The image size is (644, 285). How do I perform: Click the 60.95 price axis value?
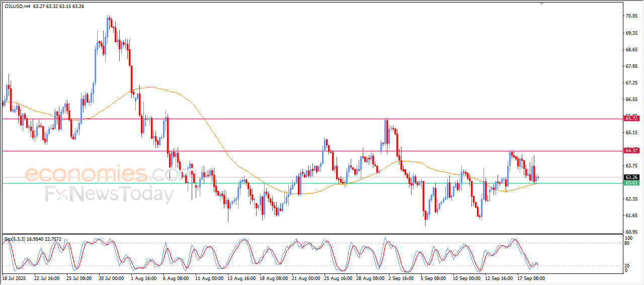click(x=631, y=232)
